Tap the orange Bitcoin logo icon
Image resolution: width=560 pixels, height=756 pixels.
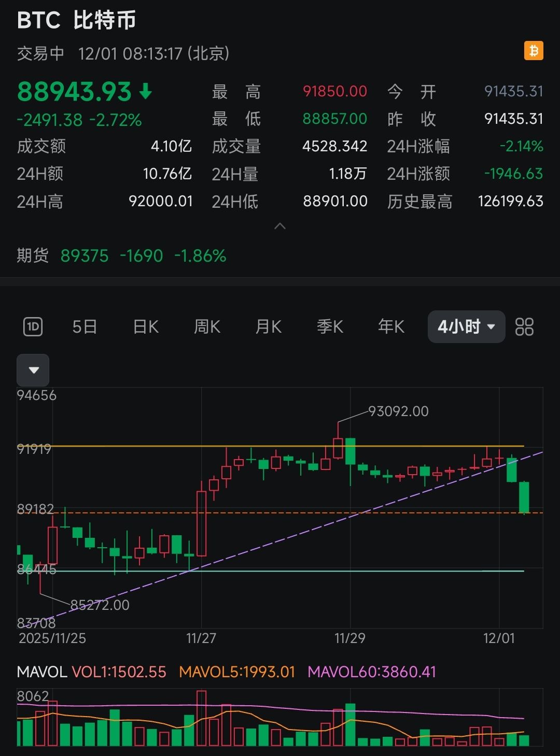[534, 51]
